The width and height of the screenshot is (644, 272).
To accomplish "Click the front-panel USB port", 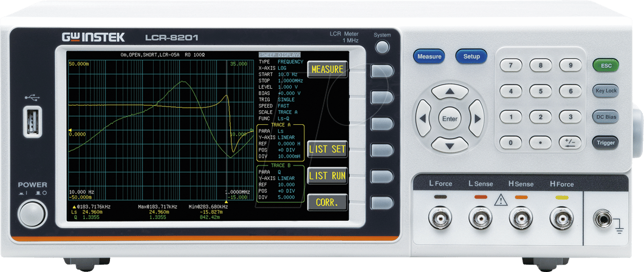I will pos(33,122).
